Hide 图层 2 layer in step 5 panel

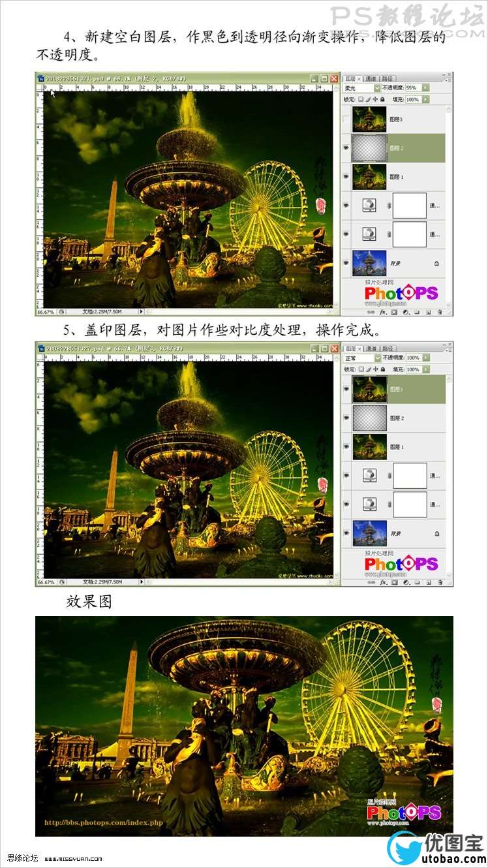[x=346, y=418]
